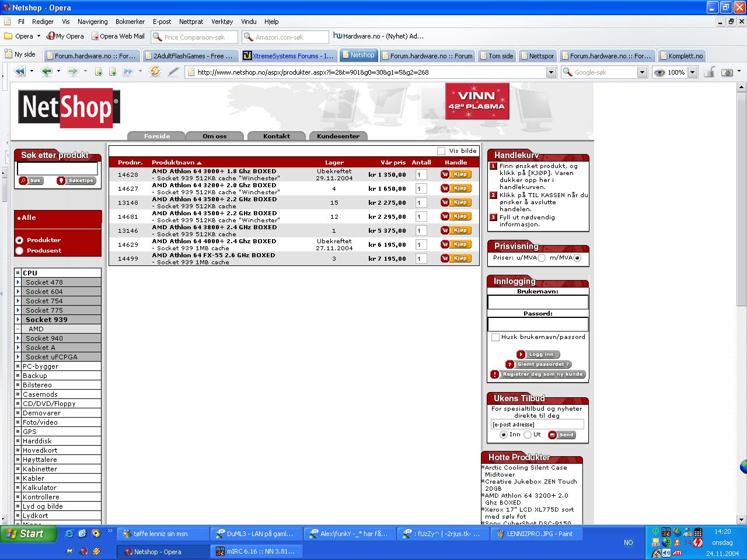The height and width of the screenshot is (560, 747).
Task: Expand Socket 754 category
Action: tap(18, 301)
